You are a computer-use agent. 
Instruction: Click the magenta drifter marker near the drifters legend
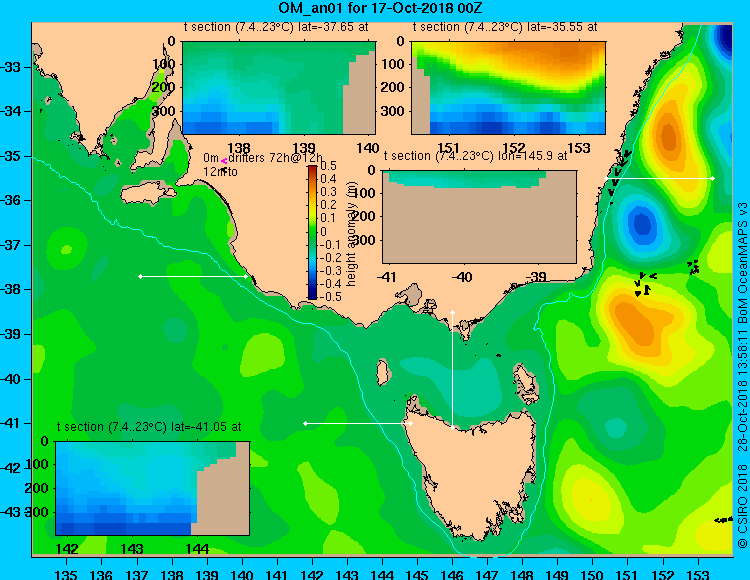224,162
